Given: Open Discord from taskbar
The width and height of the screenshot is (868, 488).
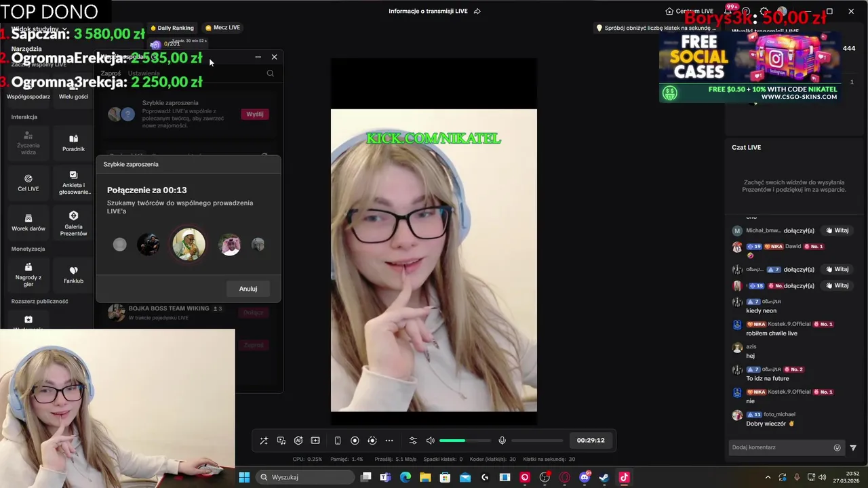Looking at the screenshot, I should pyautogui.click(x=585, y=477).
